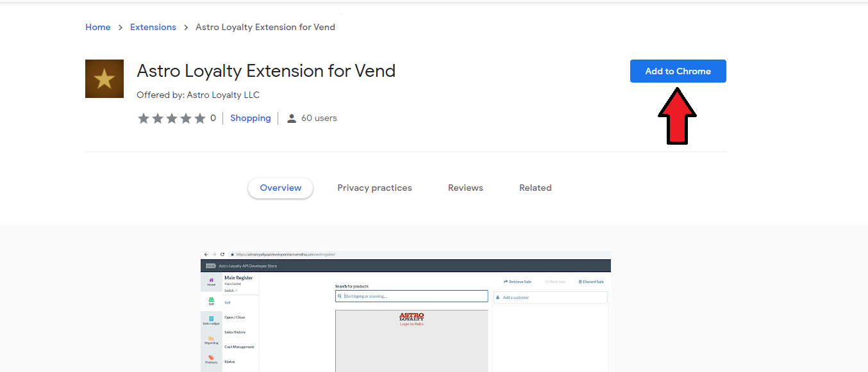Screen dimensions: 868x372
Task: Select the Overview tab
Action: coord(280,188)
